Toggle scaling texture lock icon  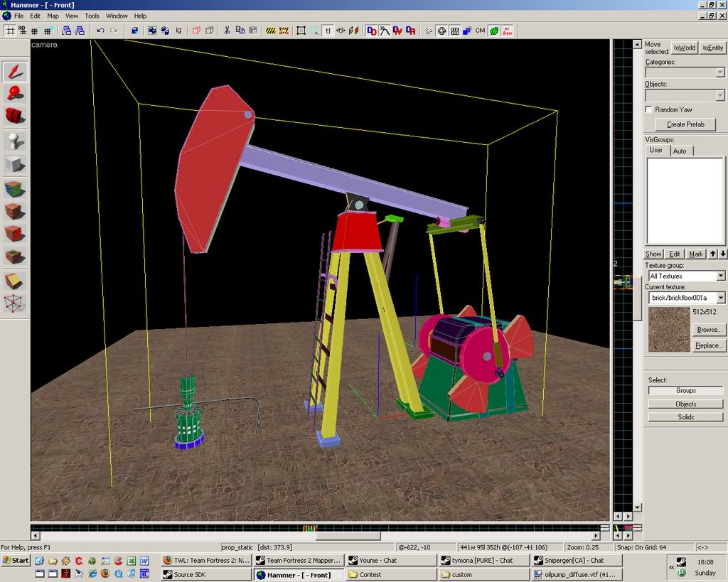coord(341,31)
